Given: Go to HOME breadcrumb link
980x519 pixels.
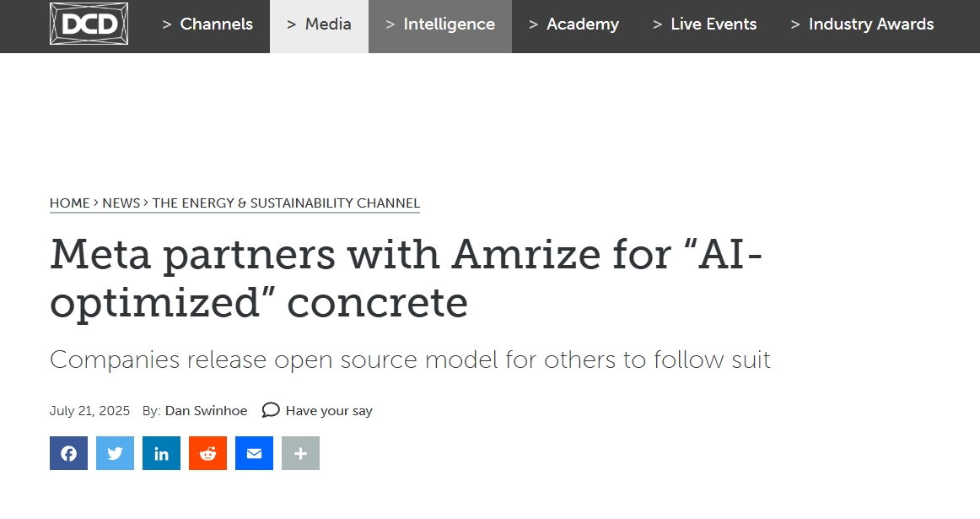Looking at the screenshot, I should tap(69, 203).
